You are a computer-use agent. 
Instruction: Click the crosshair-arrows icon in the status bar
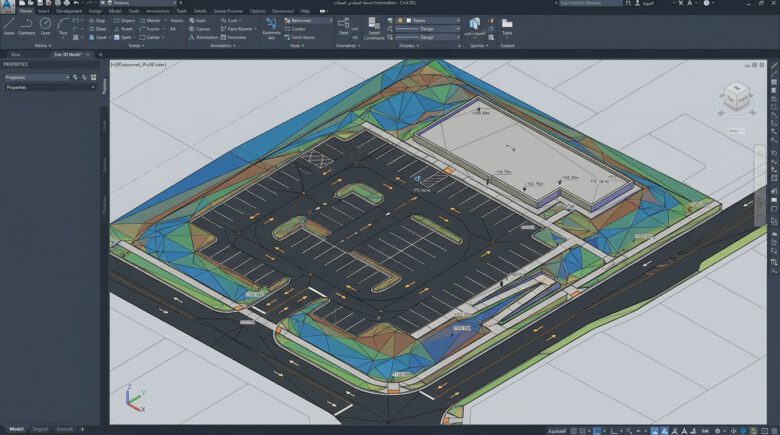733,431
